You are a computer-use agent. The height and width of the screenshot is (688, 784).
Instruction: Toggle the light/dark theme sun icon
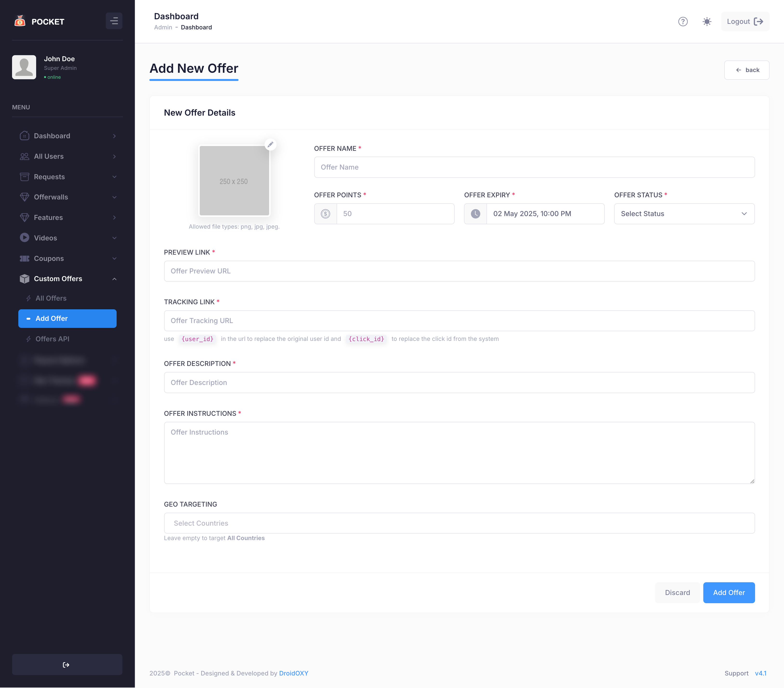point(707,21)
